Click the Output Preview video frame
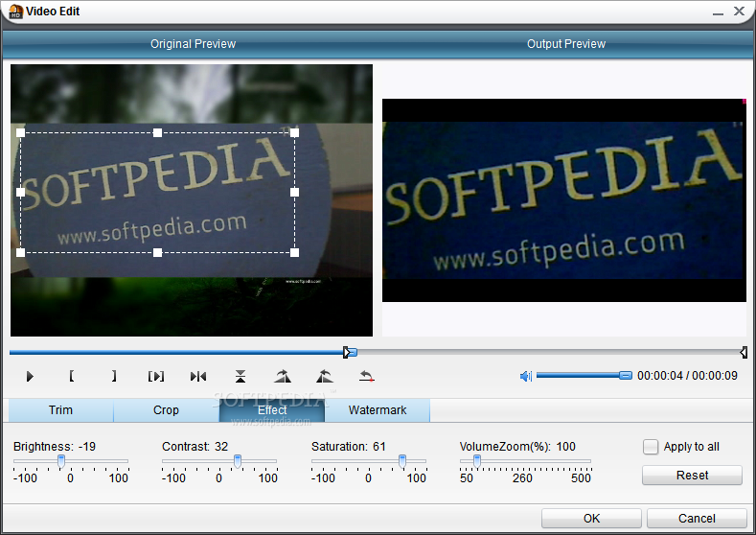The image size is (756, 535). 564,200
